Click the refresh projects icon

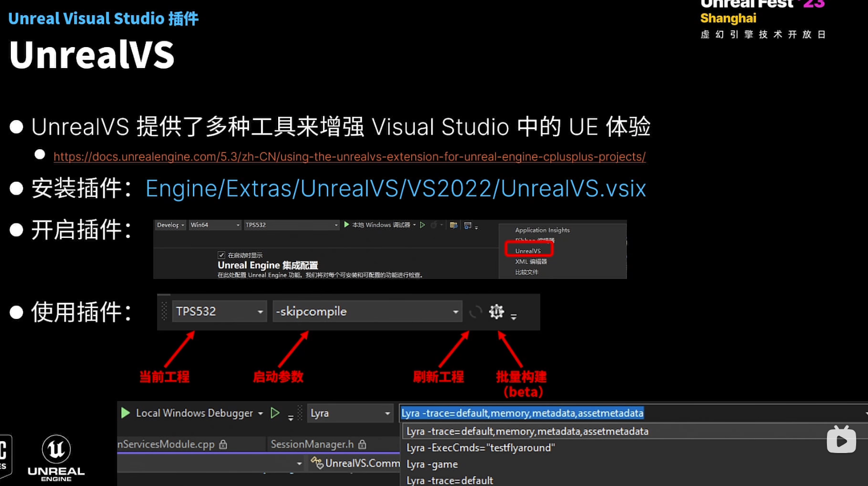pos(475,312)
